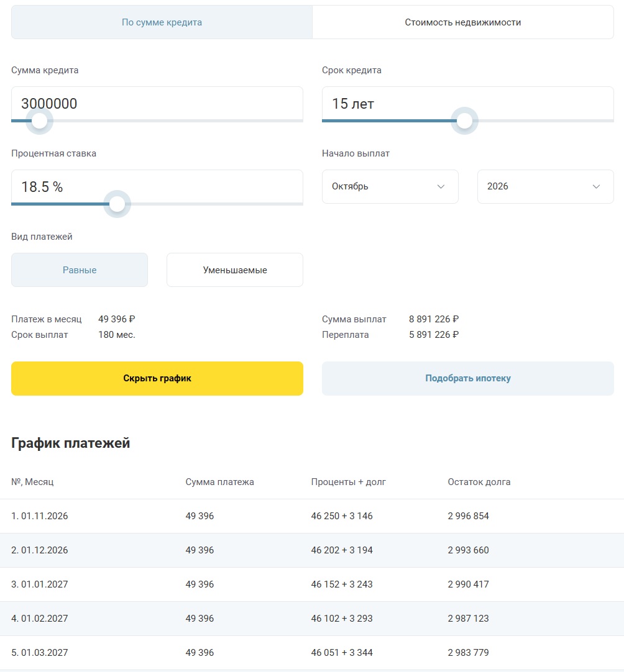This screenshot has width=624, height=672.
Task: Click the overpayment value 5 891 226 ₽
Action: click(x=434, y=335)
